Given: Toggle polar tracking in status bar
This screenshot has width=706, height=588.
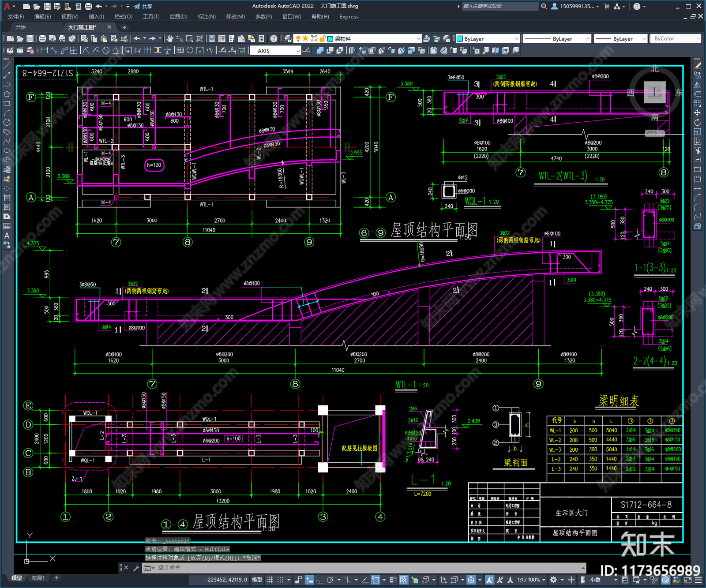Looking at the screenshot, I should coord(330,580).
